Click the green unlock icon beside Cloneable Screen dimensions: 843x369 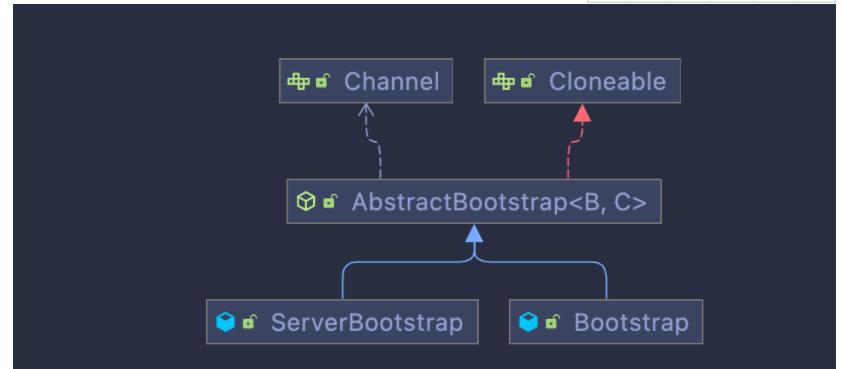pos(528,81)
